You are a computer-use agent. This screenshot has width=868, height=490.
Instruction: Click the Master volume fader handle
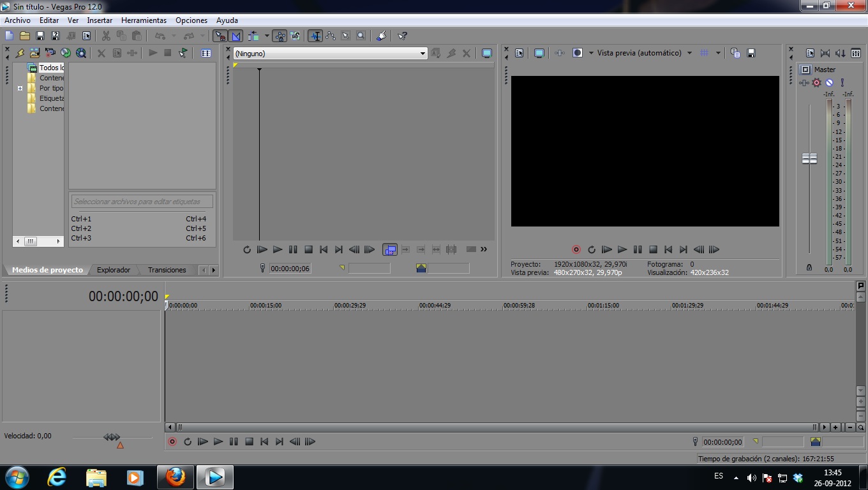pos(809,158)
